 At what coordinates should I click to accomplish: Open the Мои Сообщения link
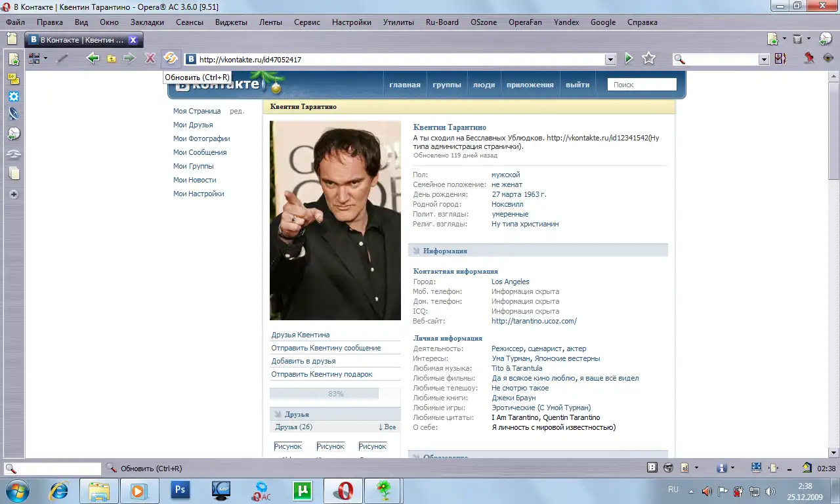tap(199, 152)
